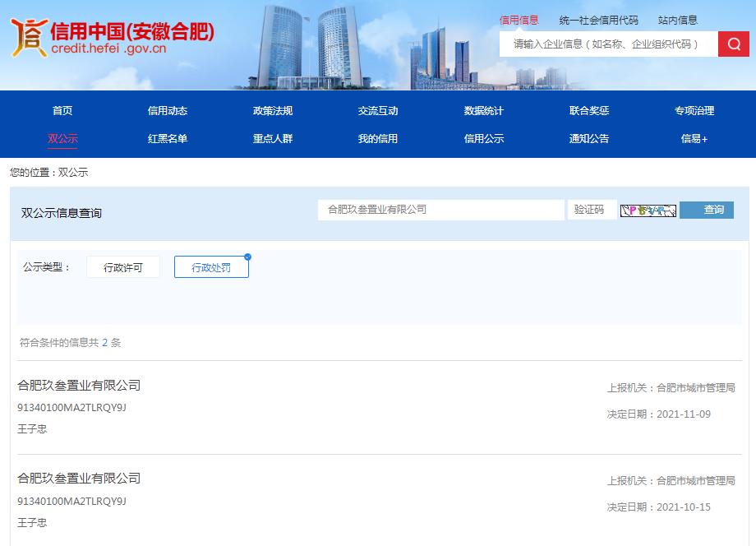Click the 验证码 input field
This screenshot has width=756, height=546.
click(590, 210)
